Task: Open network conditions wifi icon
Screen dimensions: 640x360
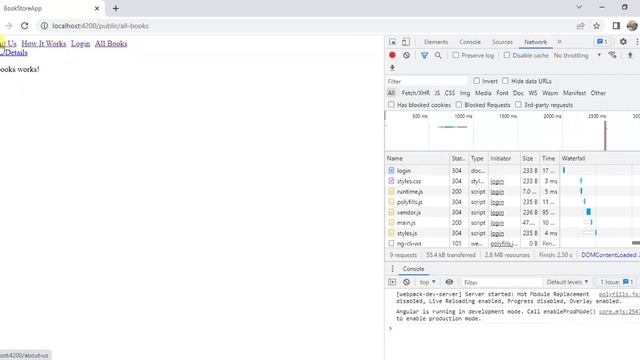Action: [612, 55]
